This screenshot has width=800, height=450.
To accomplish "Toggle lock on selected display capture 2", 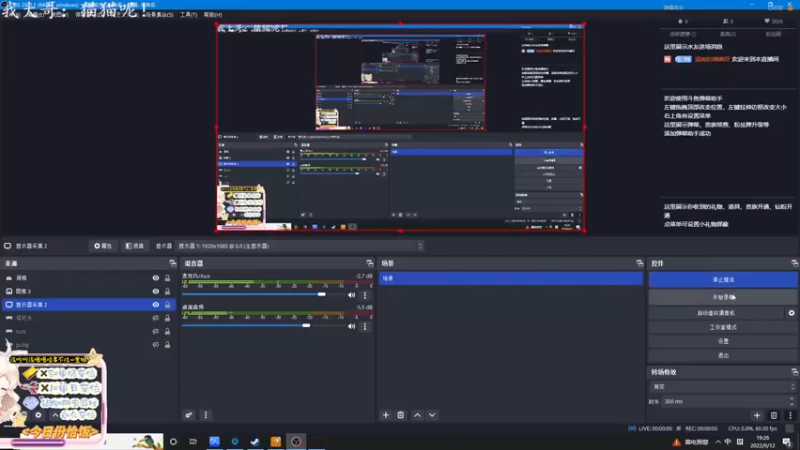I will click(x=167, y=305).
